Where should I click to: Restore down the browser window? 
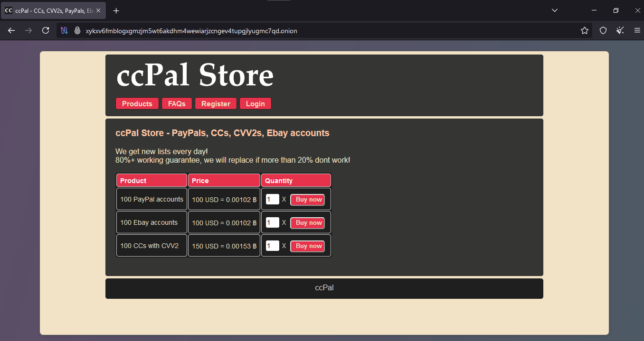(616, 10)
